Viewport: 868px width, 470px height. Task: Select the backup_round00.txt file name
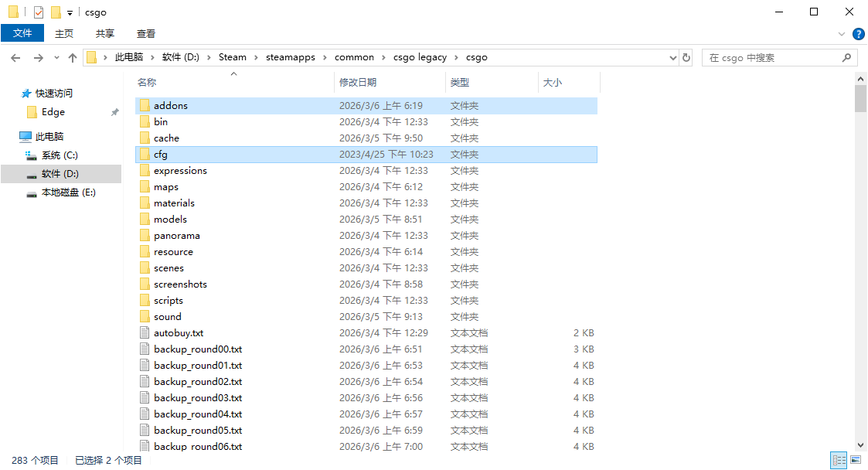tap(198, 349)
